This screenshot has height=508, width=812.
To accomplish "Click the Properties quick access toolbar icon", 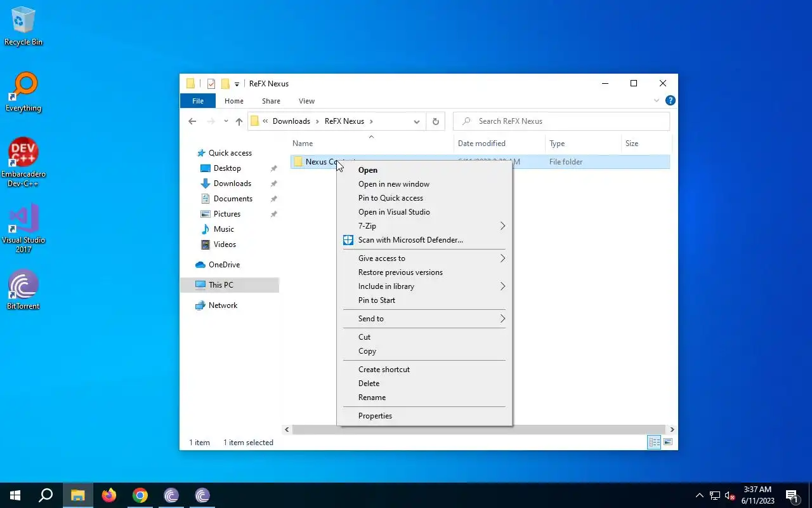I will coord(211,84).
